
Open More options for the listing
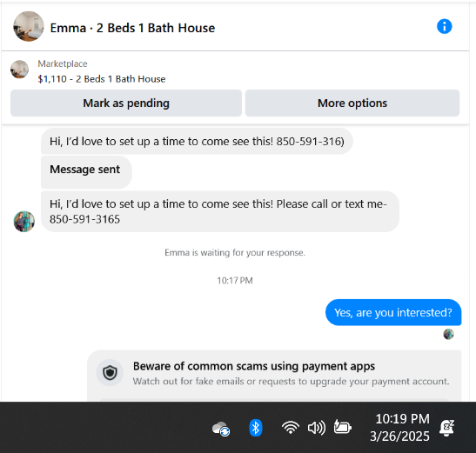pos(352,103)
